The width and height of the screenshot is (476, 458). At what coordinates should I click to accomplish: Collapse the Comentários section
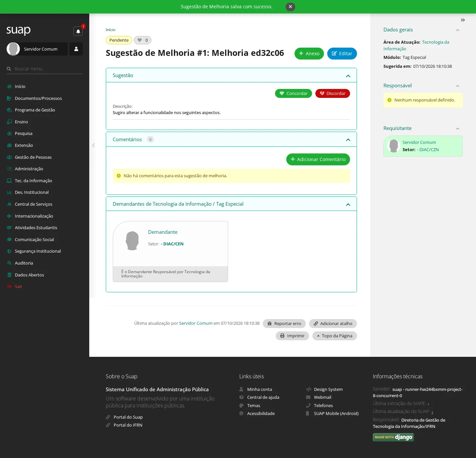pyautogui.click(x=348, y=140)
